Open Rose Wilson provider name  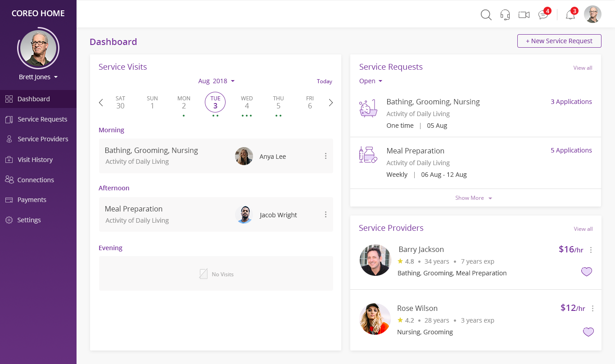(417, 308)
